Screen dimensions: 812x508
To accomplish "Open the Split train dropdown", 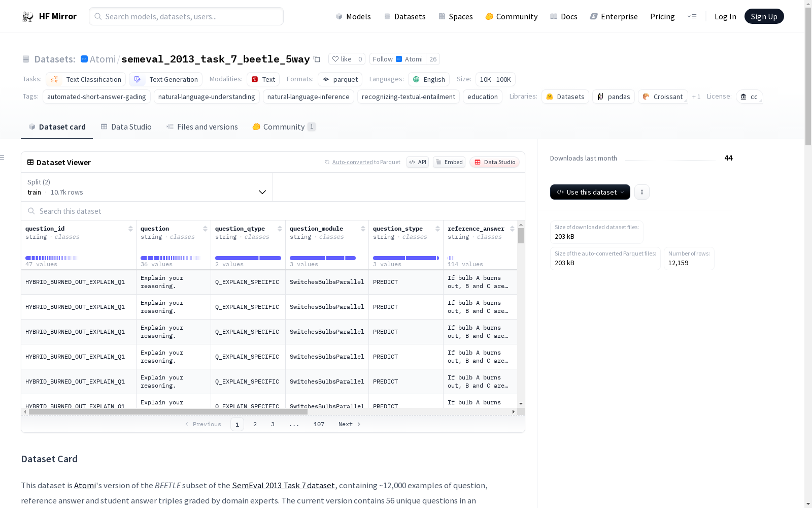I will [x=147, y=187].
